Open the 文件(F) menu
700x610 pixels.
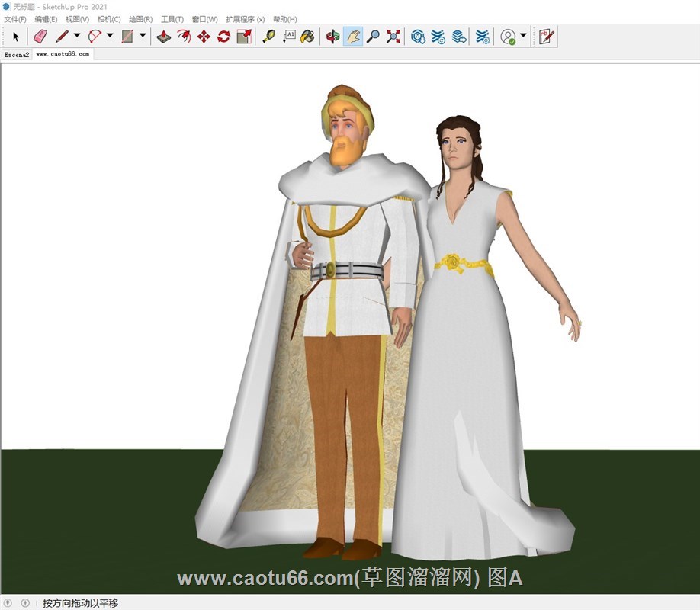[x=15, y=19]
